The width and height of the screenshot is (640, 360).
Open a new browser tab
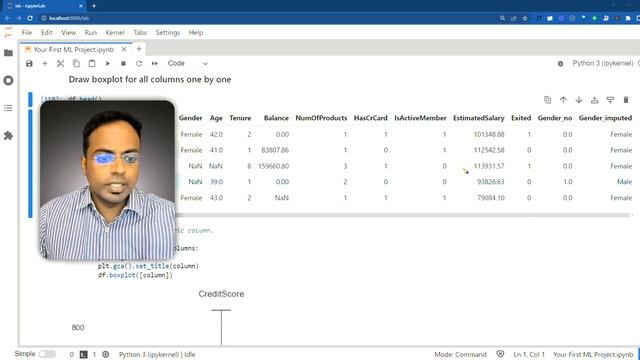point(94,6)
